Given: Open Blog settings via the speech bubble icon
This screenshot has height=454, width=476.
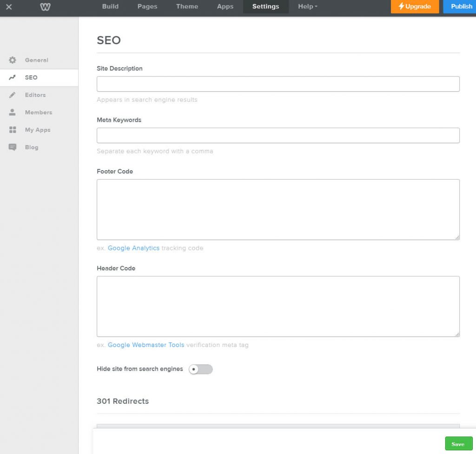Looking at the screenshot, I should pos(13,147).
